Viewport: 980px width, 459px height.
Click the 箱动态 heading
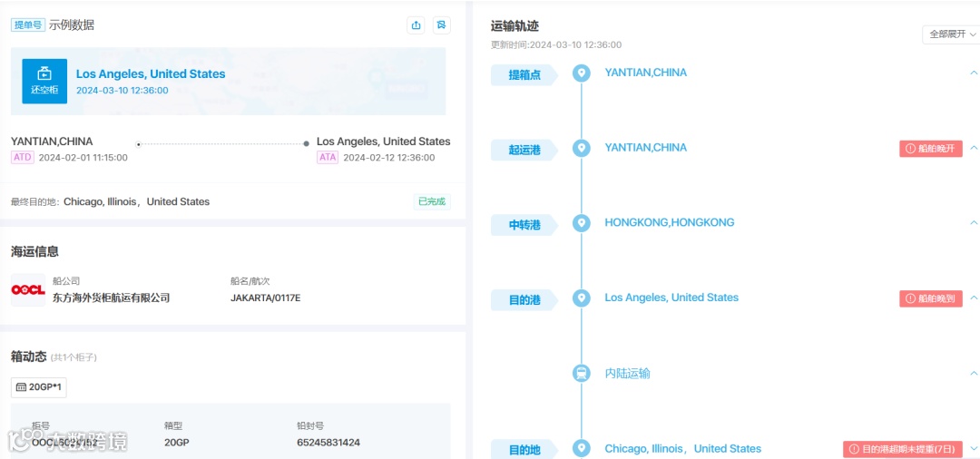click(29, 356)
